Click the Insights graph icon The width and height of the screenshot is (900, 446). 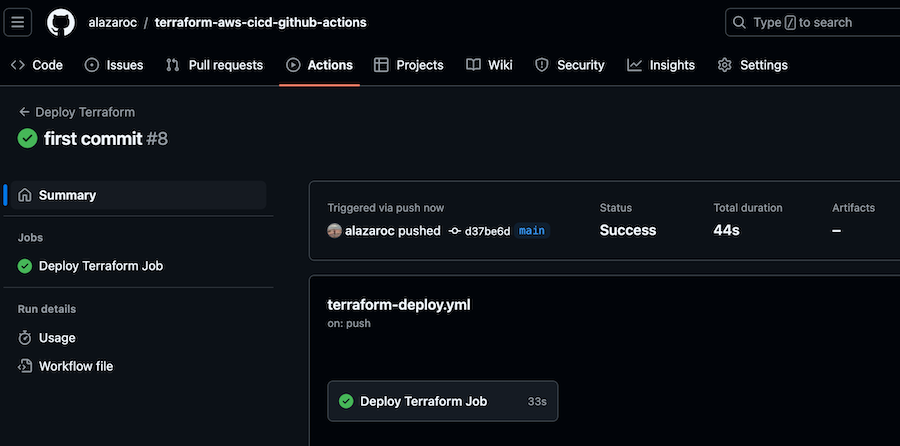coord(634,65)
